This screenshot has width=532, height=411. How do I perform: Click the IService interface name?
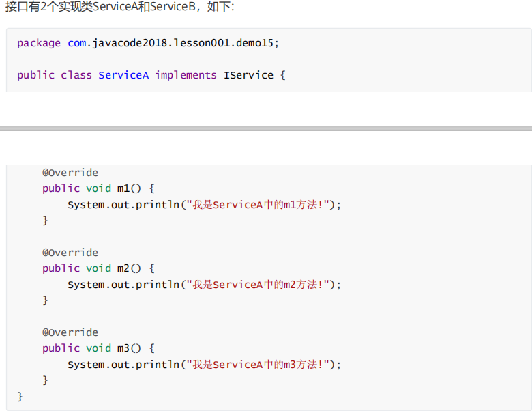(x=248, y=75)
